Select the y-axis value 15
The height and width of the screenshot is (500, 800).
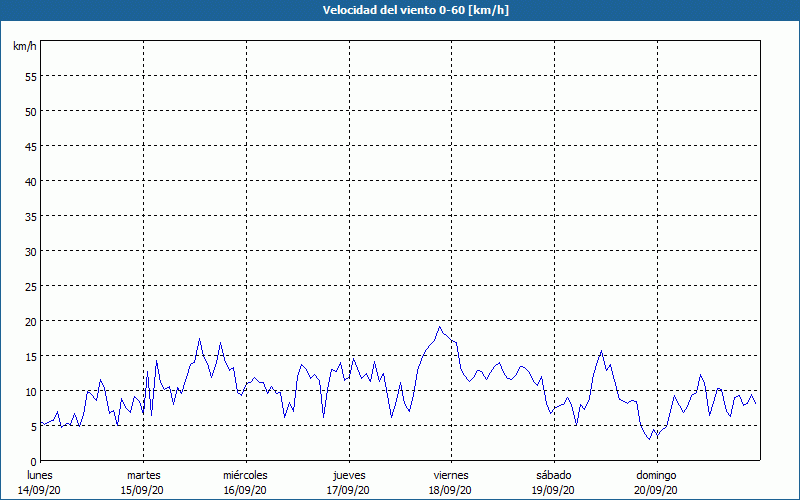click(31, 357)
